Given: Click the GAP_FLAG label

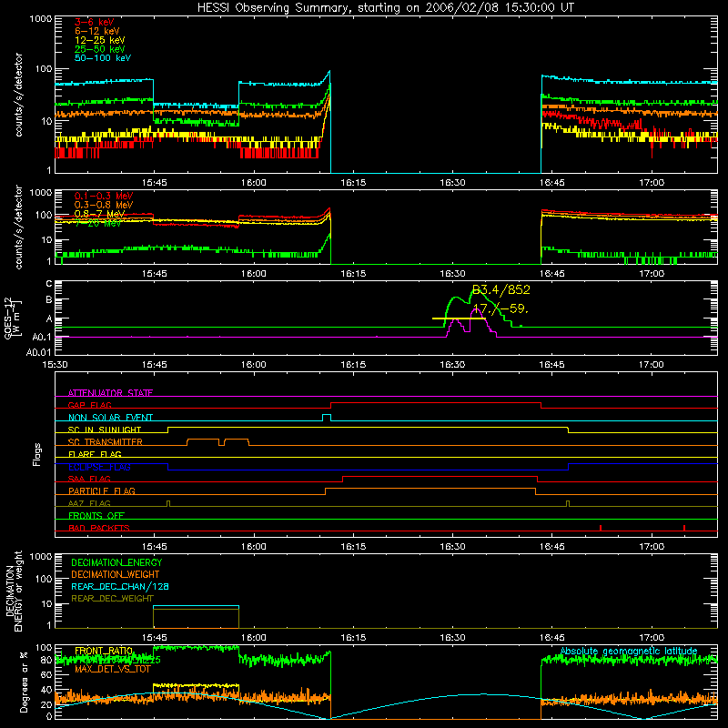Looking at the screenshot, I should (89, 405).
